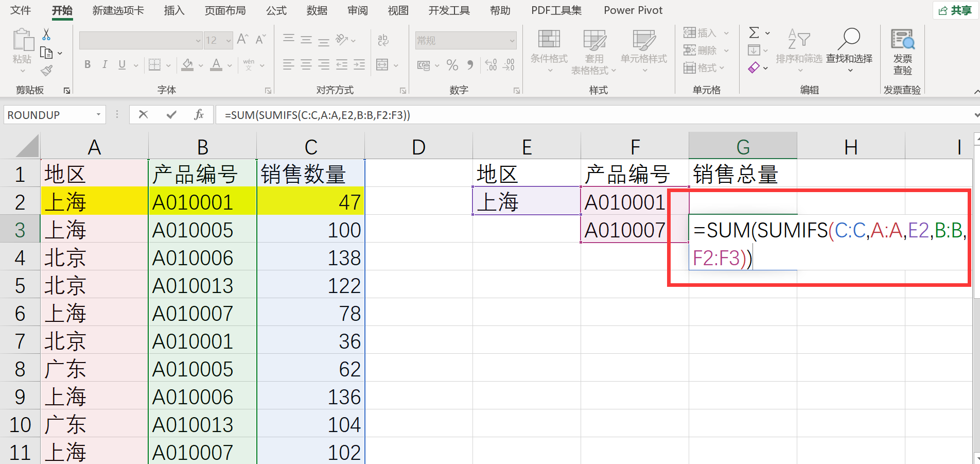Switch to the 公式 tab
This screenshot has width=980, height=464.
[276, 10]
